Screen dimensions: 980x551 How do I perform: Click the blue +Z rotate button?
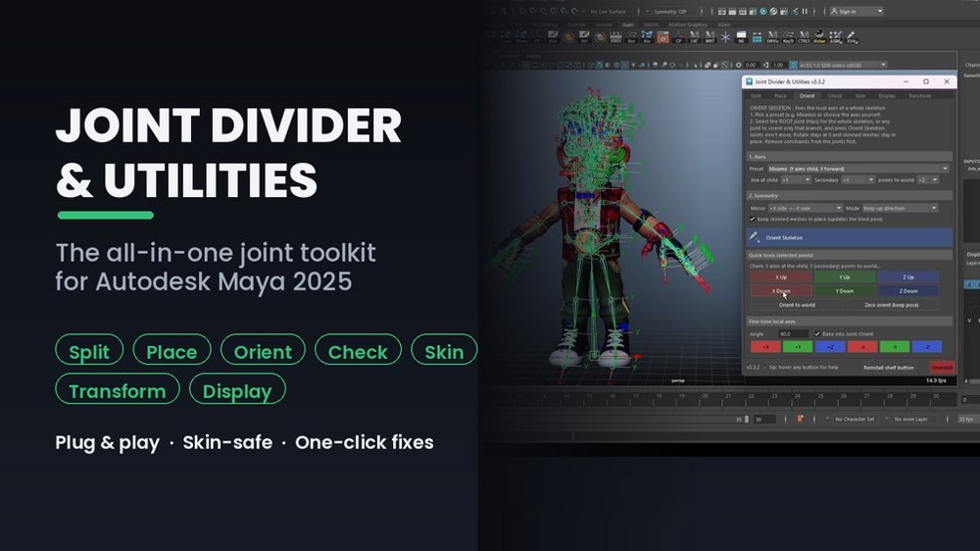tap(830, 346)
